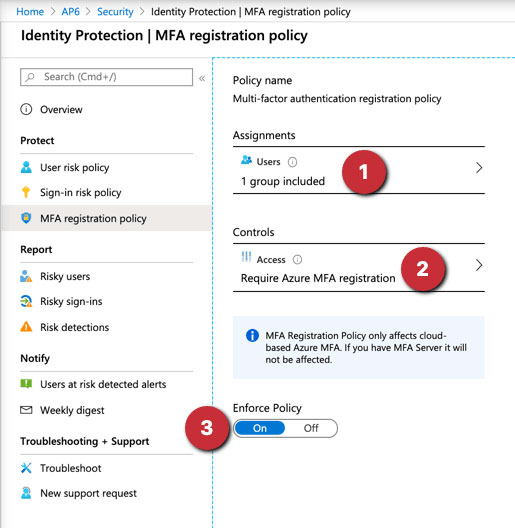
Task: Set Enforce Policy to On
Action: [260, 428]
